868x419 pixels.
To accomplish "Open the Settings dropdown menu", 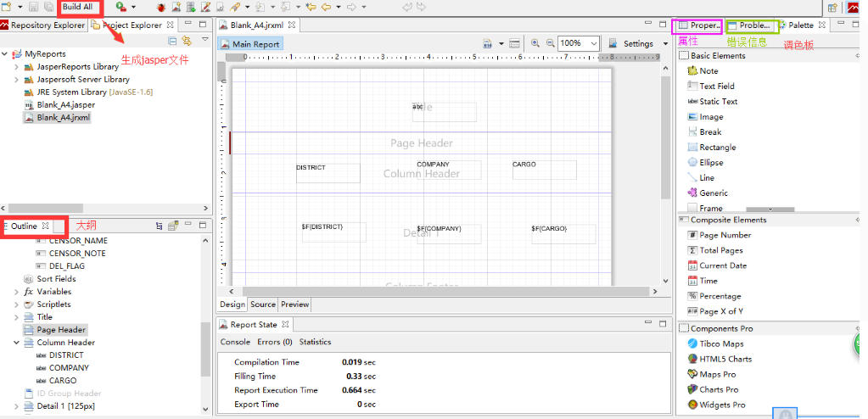I will click(x=642, y=43).
